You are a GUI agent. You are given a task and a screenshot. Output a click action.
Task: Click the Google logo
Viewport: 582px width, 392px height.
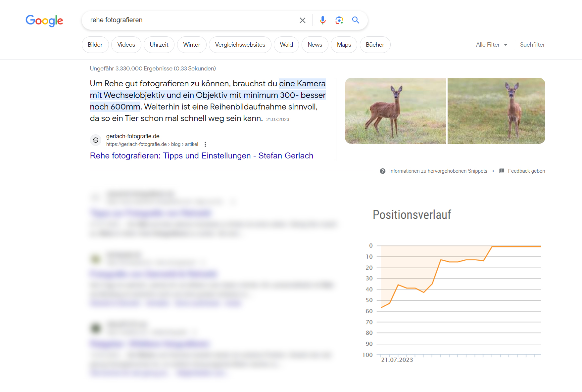point(44,21)
